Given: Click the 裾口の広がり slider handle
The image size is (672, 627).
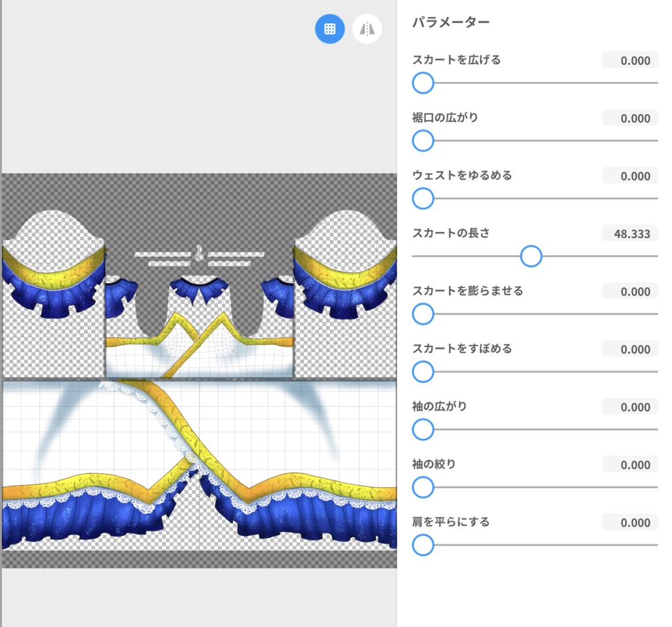Looking at the screenshot, I should pyautogui.click(x=423, y=140).
